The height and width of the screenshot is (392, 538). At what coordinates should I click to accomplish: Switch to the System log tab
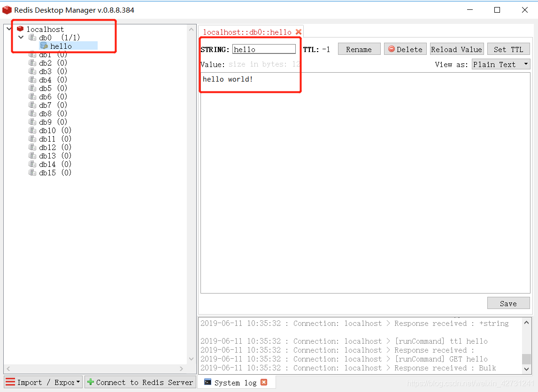click(x=235, y=383)
